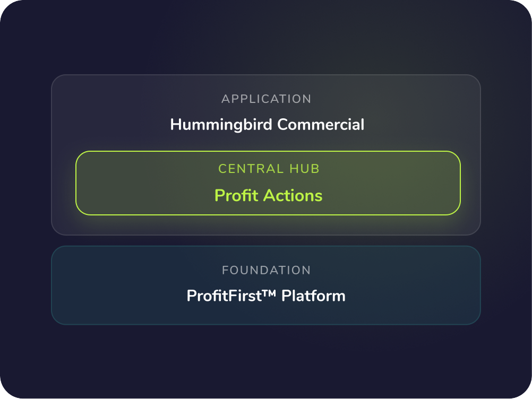Click the word Commercial

(321, 124)
